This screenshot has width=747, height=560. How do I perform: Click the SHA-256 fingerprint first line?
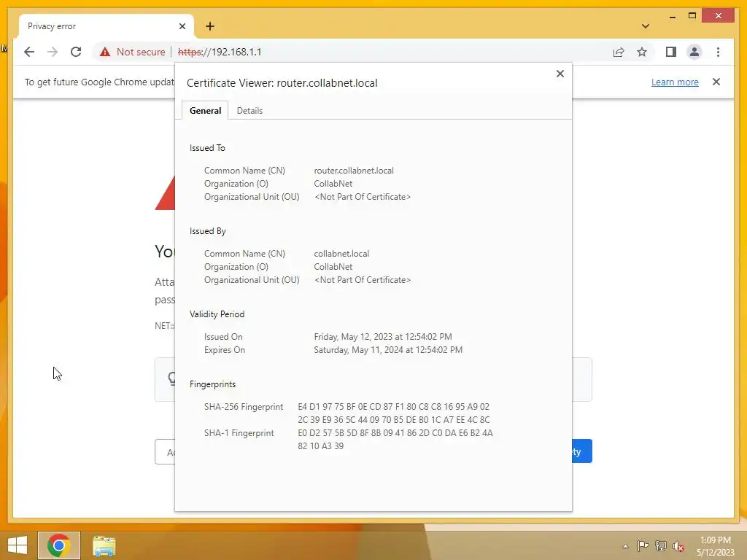(x=393, y=407)
